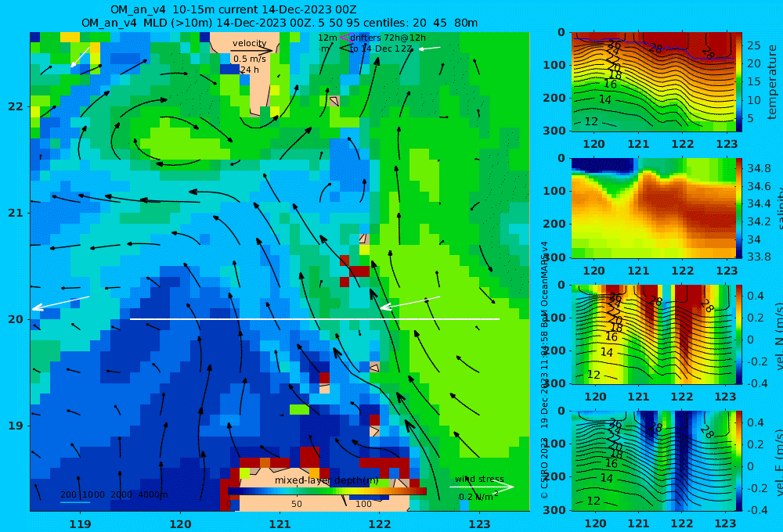Click longitude tick '121' below the main map

280,524
